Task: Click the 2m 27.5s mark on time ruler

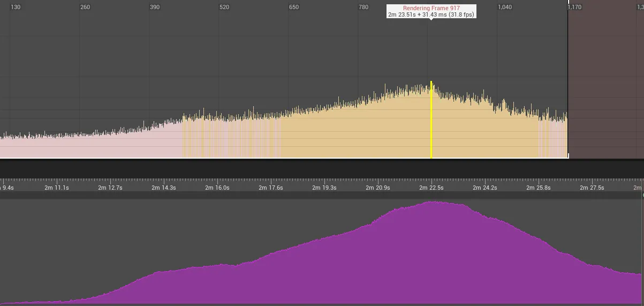Action: click(x=593, y=188)
